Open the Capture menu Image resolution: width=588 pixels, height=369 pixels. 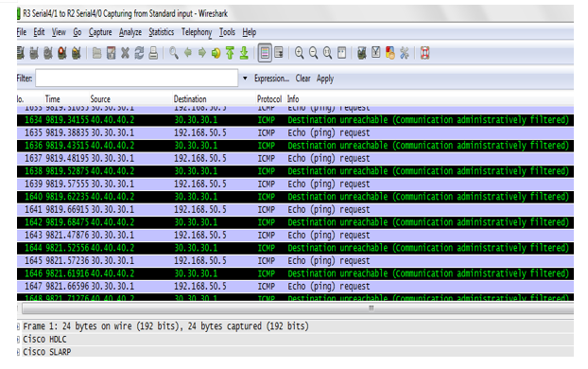(100, 32)
